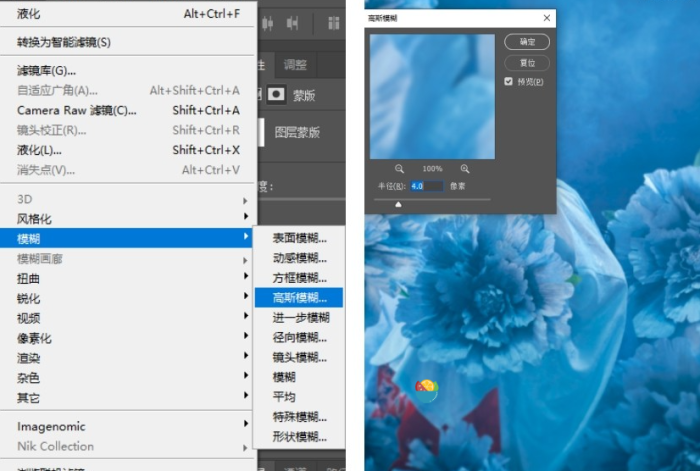Click zoom out magnifier in Gaussian Blur dialog
Viewport: 700px width, 471px height.
(399, 169)
